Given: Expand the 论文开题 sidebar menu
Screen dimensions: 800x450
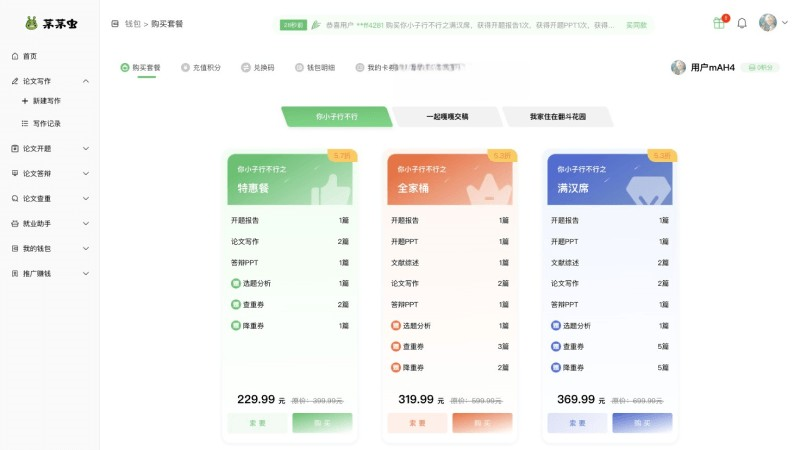Looking at the screenshot, I should 86,148.
